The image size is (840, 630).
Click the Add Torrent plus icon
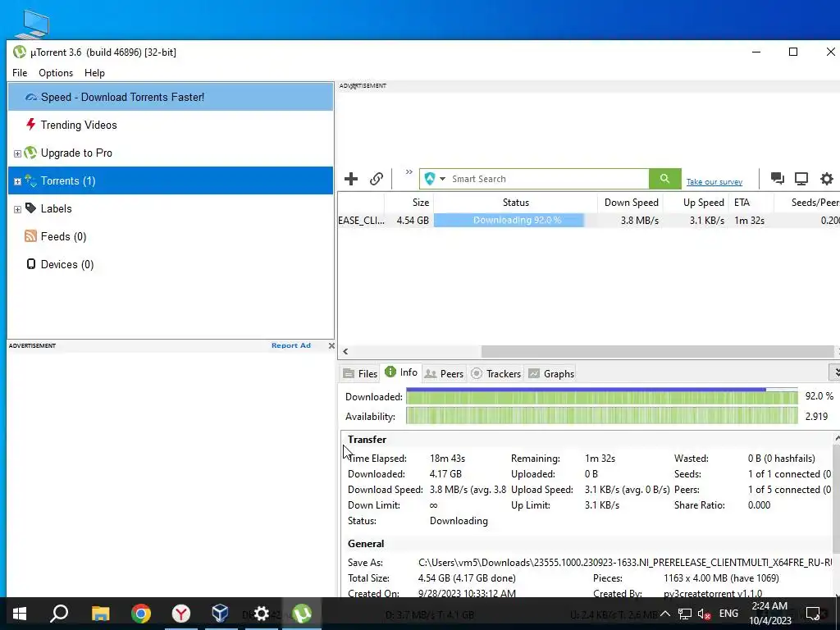point(351,179)
